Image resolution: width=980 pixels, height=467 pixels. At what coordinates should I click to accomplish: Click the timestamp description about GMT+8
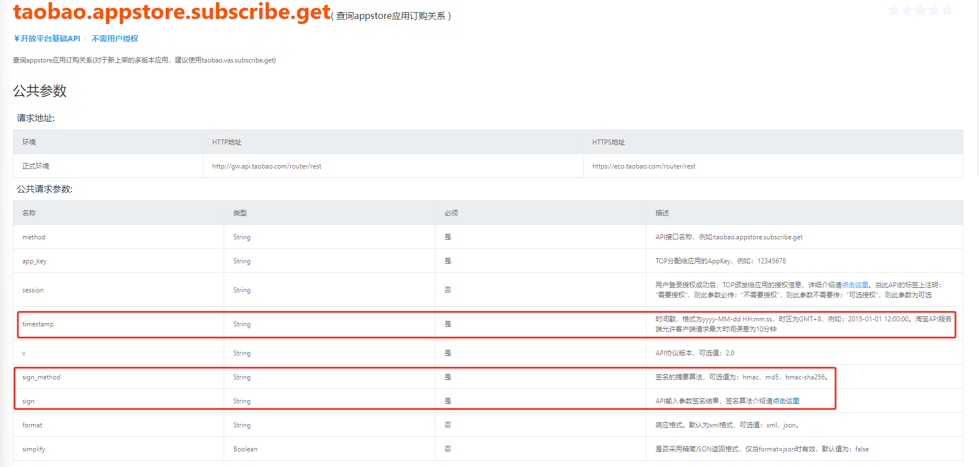click(x=804, y=324)
